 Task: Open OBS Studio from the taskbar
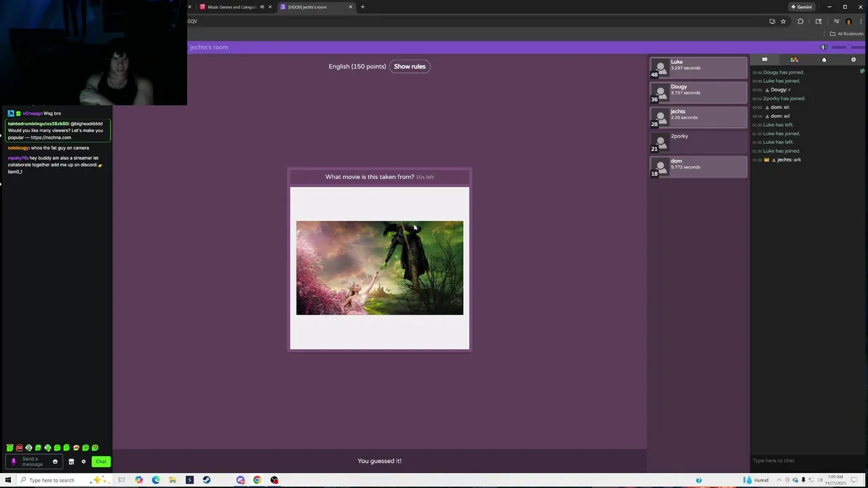(x=274, y=481)
